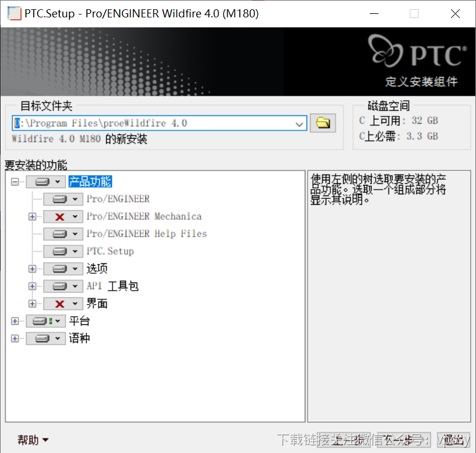This screenshot has width=476, height=453.
Task: Click the folder browse icon beside the path
Action: point(324,123)
